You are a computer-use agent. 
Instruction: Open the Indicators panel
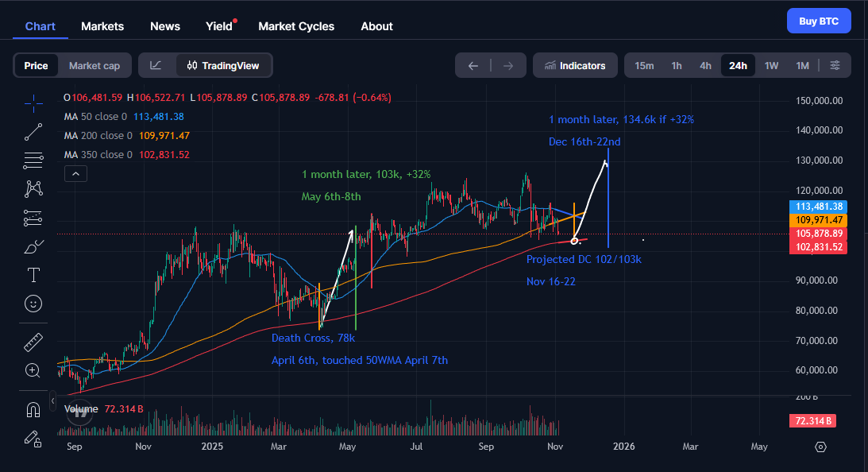click(574, 66)
